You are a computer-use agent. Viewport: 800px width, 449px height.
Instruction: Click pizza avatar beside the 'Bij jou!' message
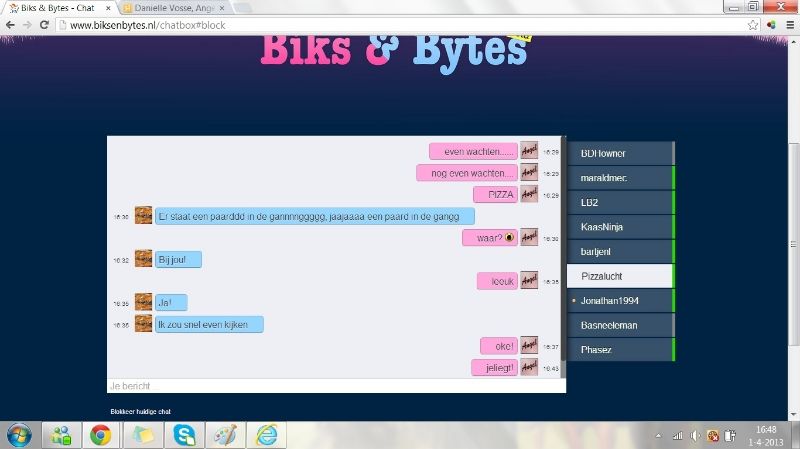pyautogui.click(x=143, y=259)
